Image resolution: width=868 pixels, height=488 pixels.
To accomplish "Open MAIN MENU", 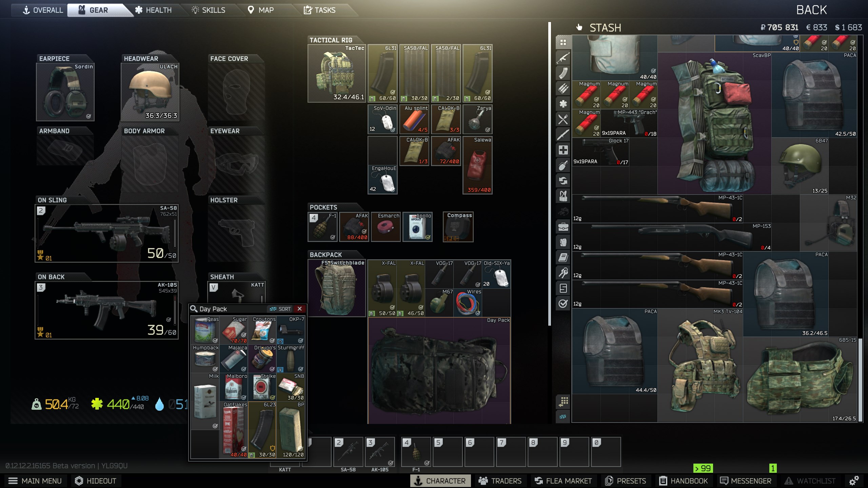I will point(35,481).
